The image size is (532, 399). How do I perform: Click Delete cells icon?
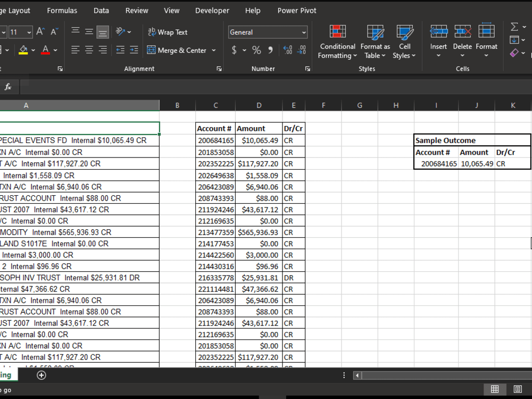[x=463, y=32]
